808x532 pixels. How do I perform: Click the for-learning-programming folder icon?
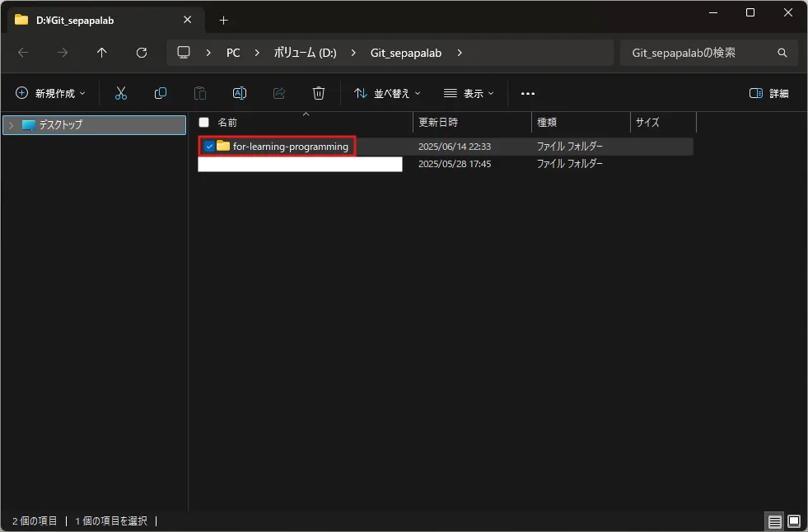223,147
